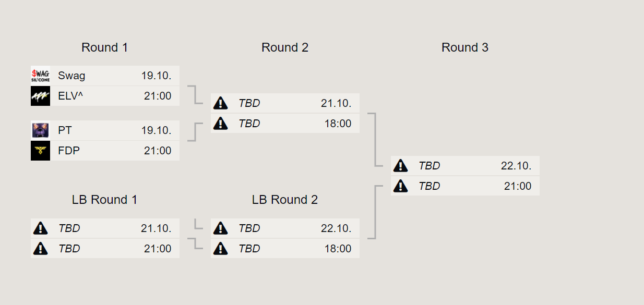Click bottom warning icon in Round 3 match

400,186
